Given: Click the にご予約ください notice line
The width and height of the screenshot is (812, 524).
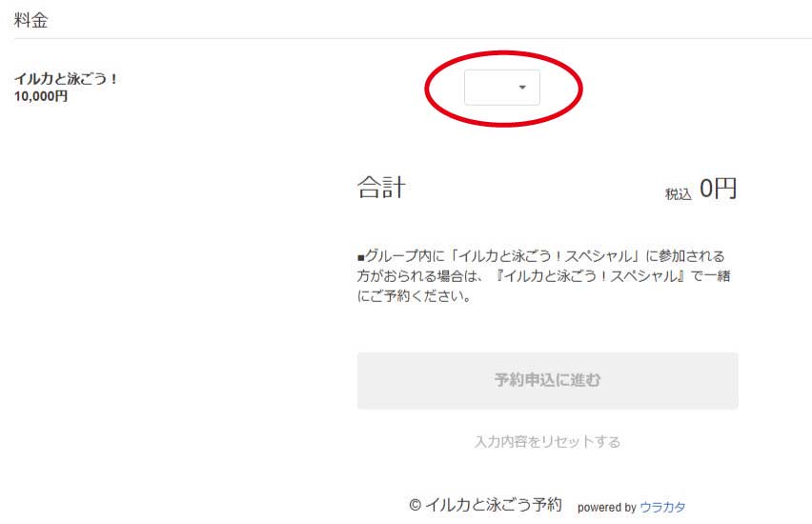Looking at the screenshot, I should pyautogui.click(x=415, y=296).
